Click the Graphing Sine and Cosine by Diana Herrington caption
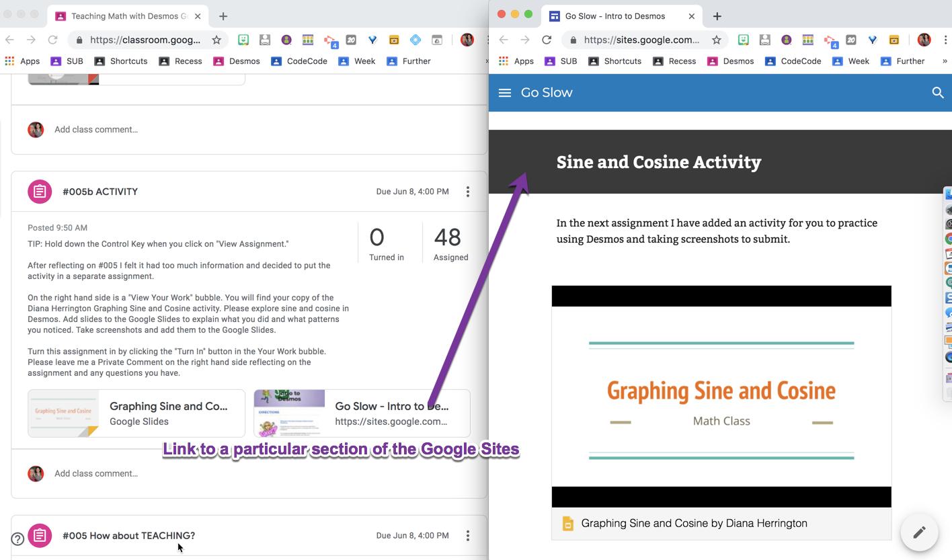952x560 pixels. [x=694, y=524]
